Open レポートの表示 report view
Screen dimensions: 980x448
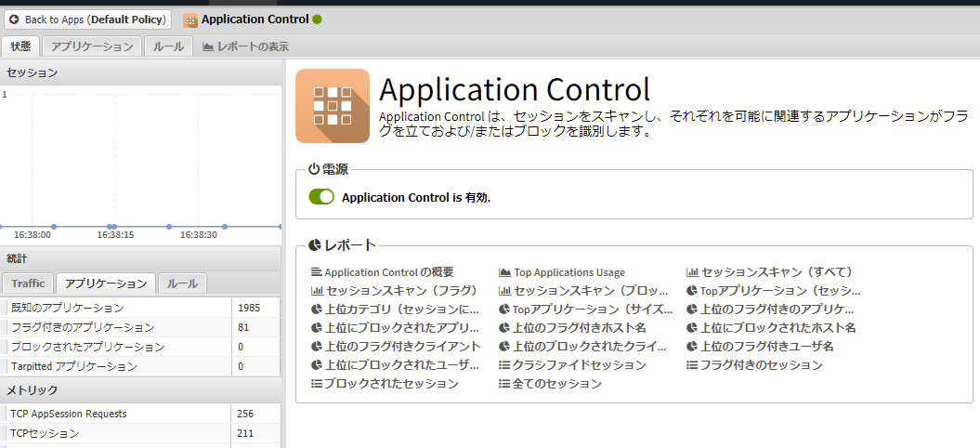[245, 46]
